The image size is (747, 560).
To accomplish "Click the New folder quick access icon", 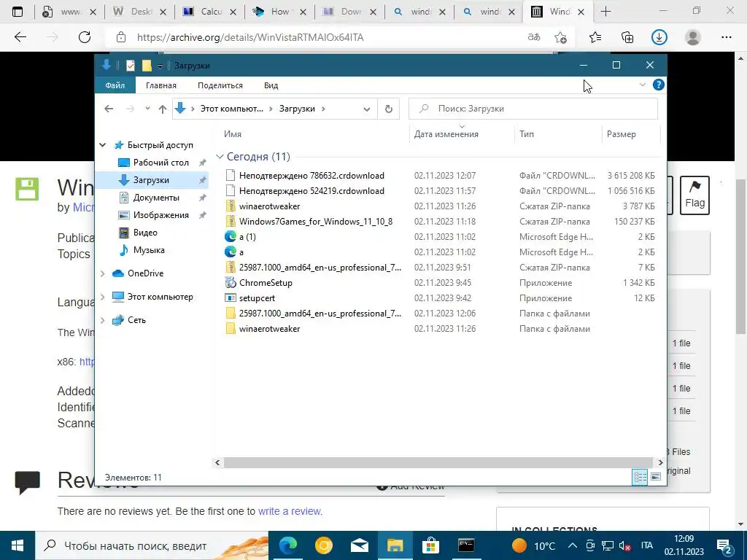I will [x=147, y=66].
